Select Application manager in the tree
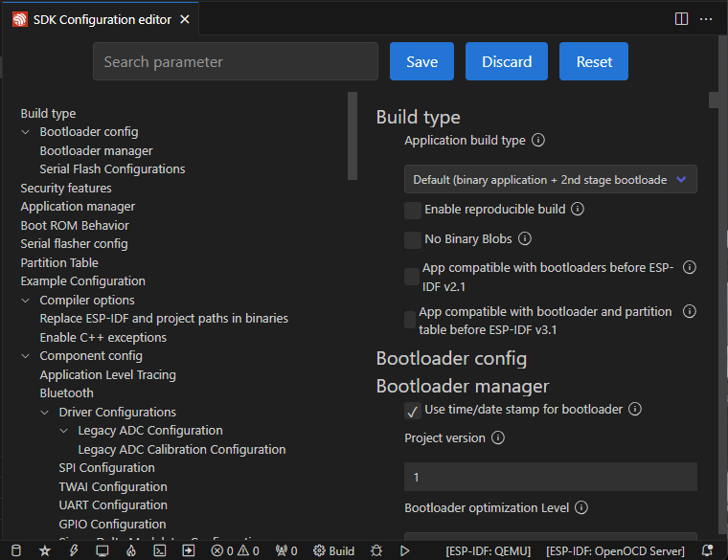 [78, 207]
